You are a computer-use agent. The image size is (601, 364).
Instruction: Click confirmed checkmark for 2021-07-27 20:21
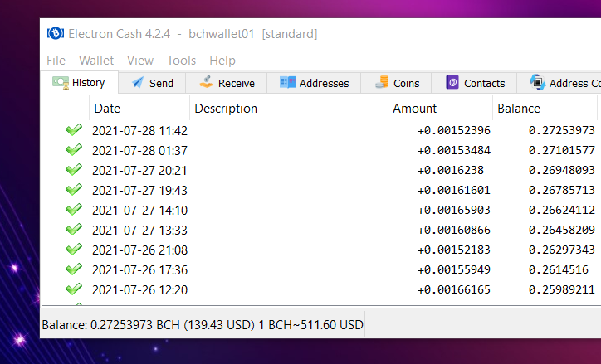click(x=74, y=170)
